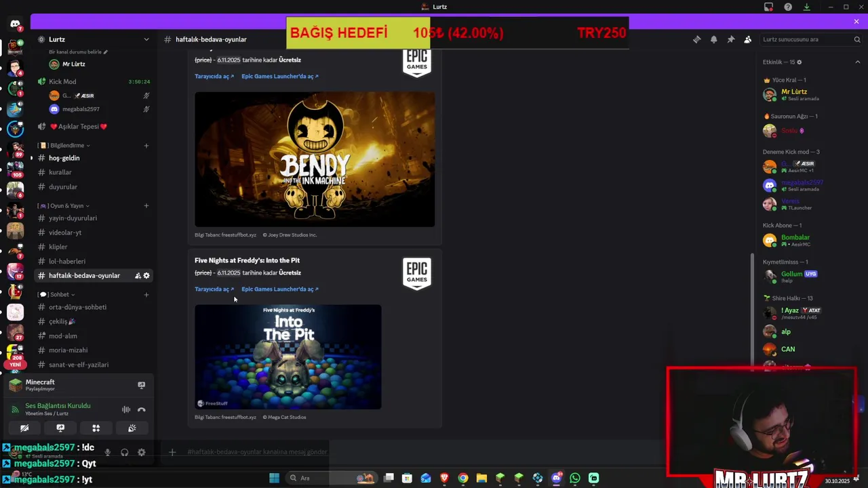Collapse the Bilgilendirme category

tap(66, 145)
